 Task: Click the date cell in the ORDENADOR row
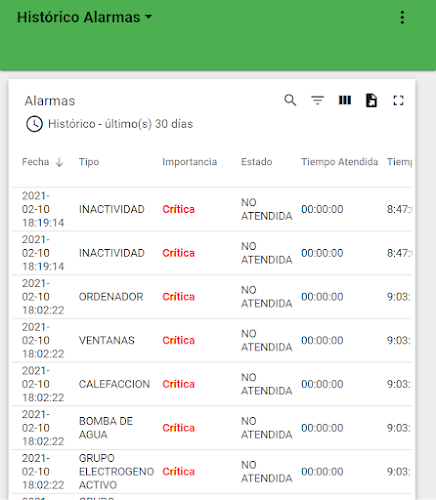coord(43,297)
